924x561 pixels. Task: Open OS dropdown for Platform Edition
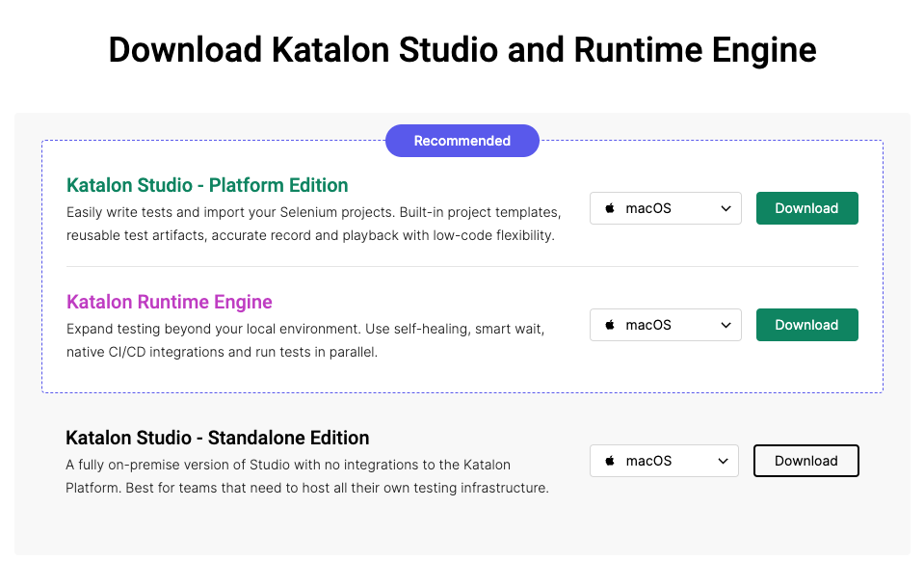click(x=666, y=208)
